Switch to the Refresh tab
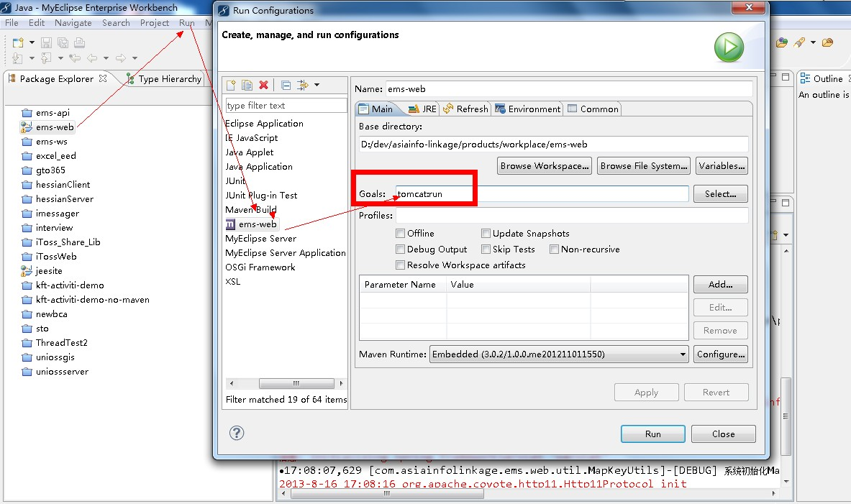Viewport: 851px width, 504px height. coord(465,109)
